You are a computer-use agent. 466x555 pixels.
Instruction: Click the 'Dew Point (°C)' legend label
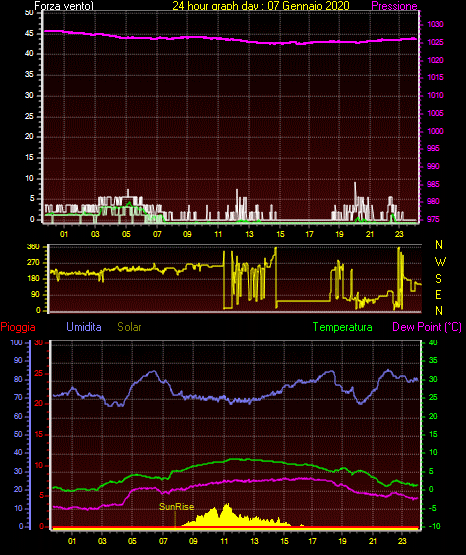click(x=427, y=327)
